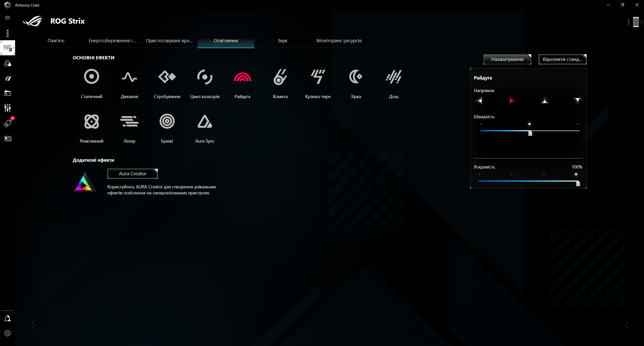
Task: Set rainbow direction to down arrow
Action: coord(577,101)
